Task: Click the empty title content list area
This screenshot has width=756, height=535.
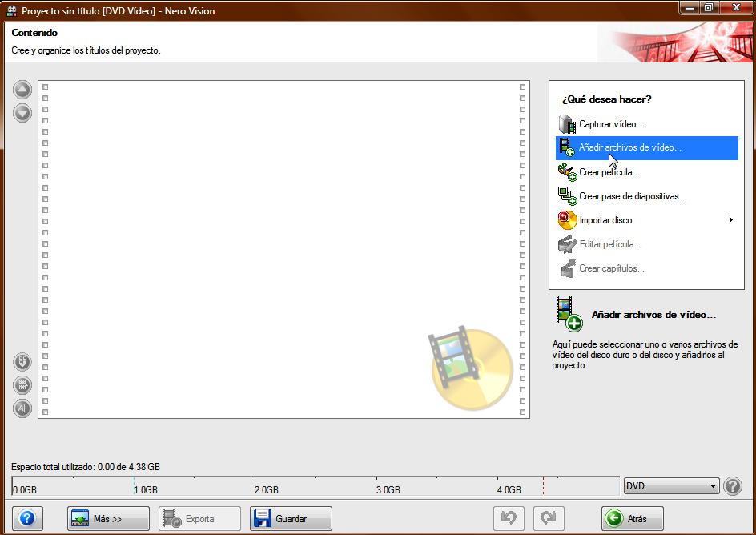Action: [x=283, y=249]
